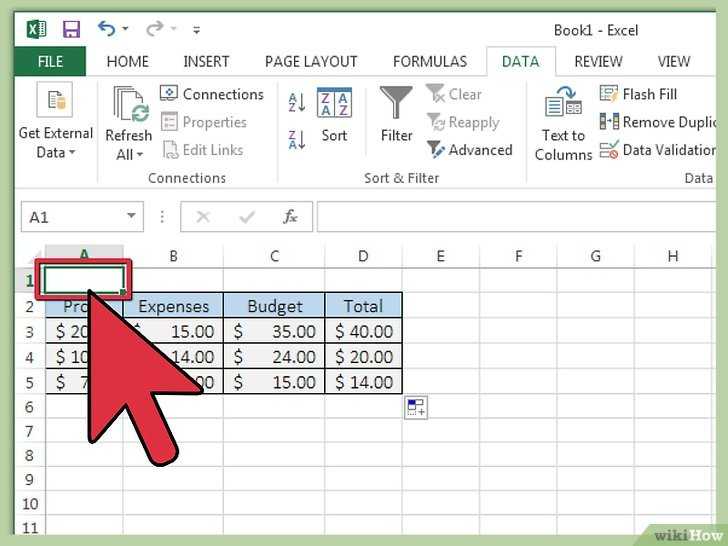The image size is (728, 546).
Task: Click the Clear filter command
Action: pyautogui.click(x=454, y=94)
